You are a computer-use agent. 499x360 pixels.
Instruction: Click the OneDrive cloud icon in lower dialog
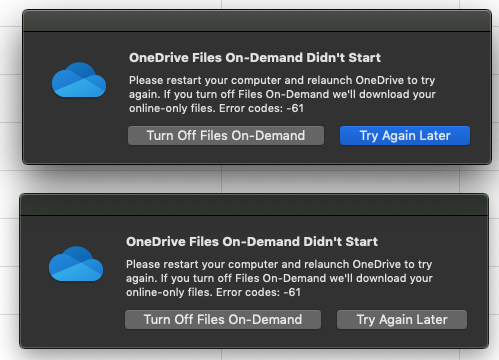pyautogui.click(x=76, y=264)
